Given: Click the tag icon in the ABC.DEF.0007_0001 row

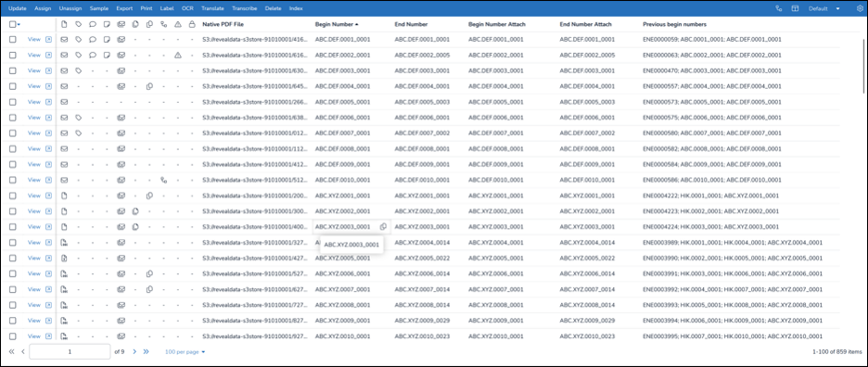Looking at the screenshot, I should click(x=79, y=133).
